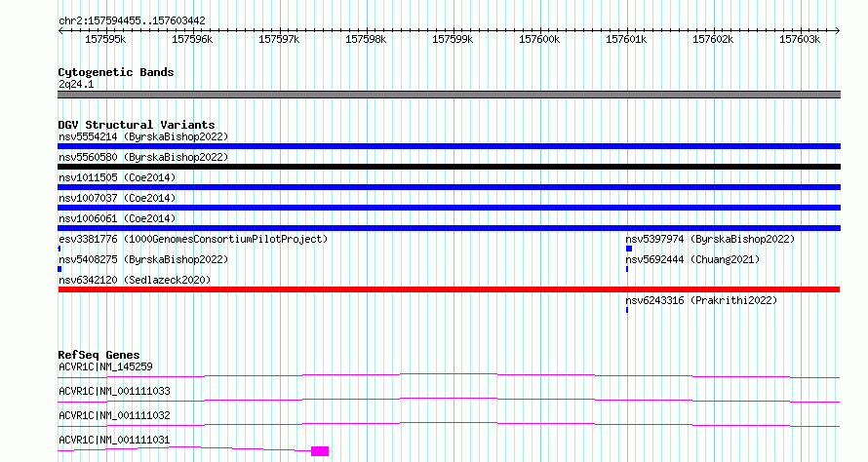This screenshot has height=462, width=868.
Task: Click the ACVR1C|NM_145259 transcript label
Action: point(105,366)
